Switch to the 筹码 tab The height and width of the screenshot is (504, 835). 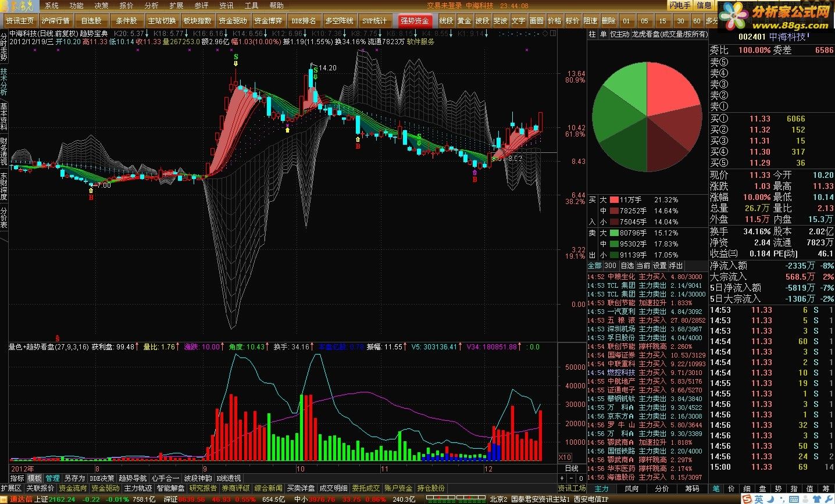click(x=692, y=488)
